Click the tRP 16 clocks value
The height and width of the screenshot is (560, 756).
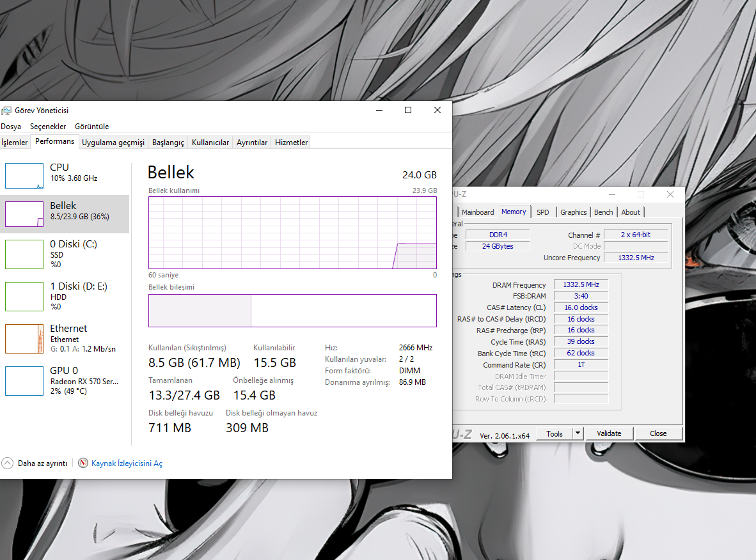pyautogui.click(x=581, y=330)
